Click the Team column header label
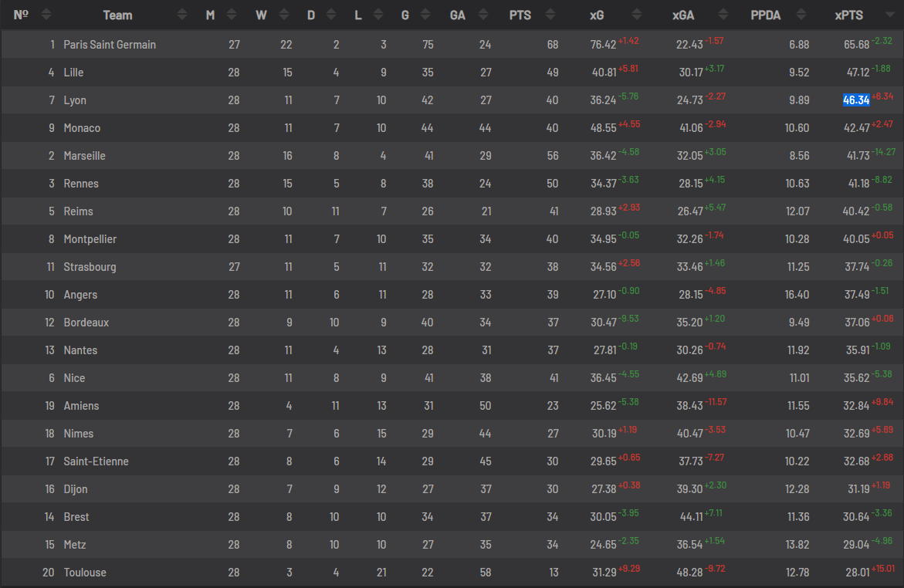 pos(117,15)
